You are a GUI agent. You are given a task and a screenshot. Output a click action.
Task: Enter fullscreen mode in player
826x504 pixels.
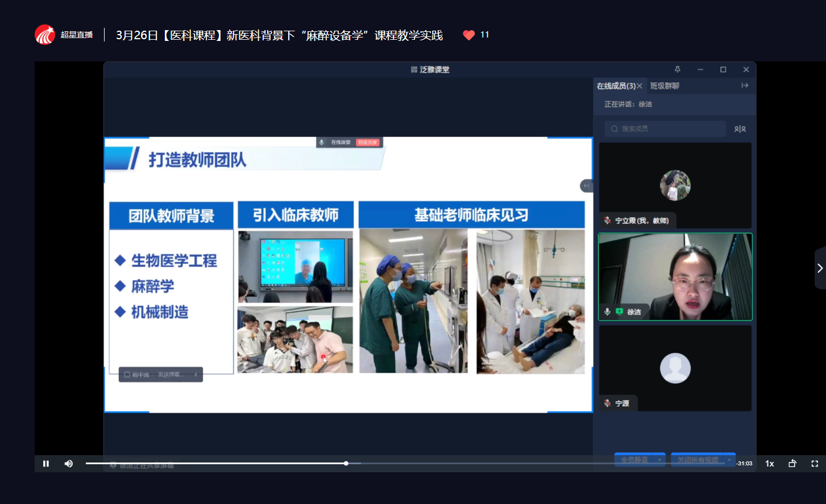[x=815, y=464]
